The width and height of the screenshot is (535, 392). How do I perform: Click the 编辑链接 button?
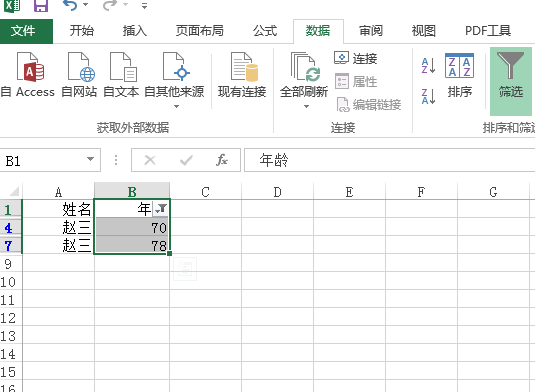point(368,105)
